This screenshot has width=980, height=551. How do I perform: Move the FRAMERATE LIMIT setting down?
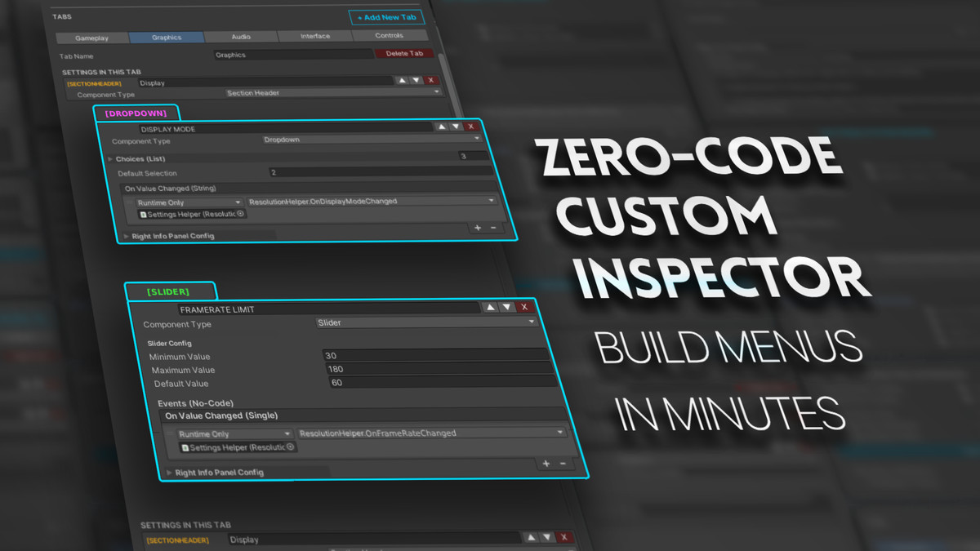(x=507, y=307)
